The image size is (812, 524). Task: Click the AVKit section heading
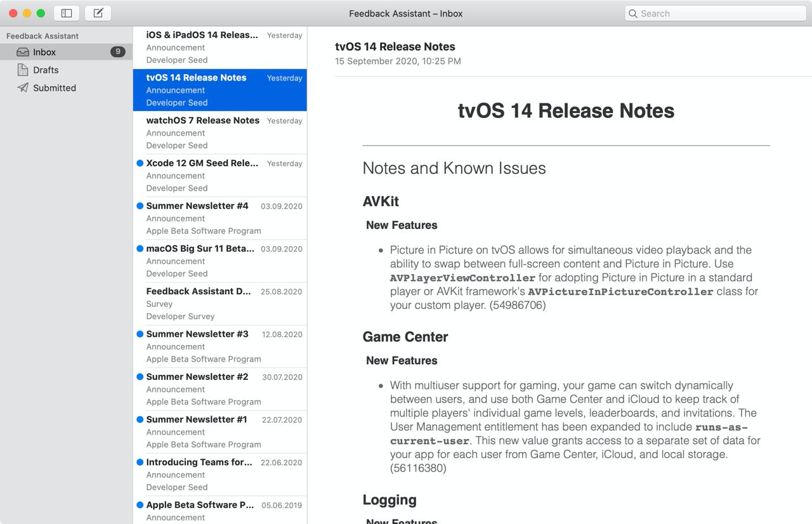(x=381, y=201)
